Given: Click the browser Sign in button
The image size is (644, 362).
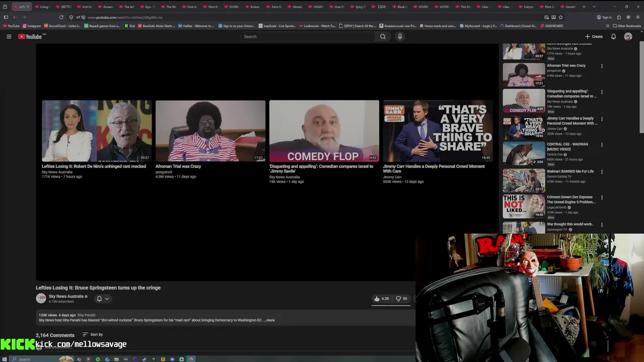Looking at the screenshot, I should (x=604, y=17).
